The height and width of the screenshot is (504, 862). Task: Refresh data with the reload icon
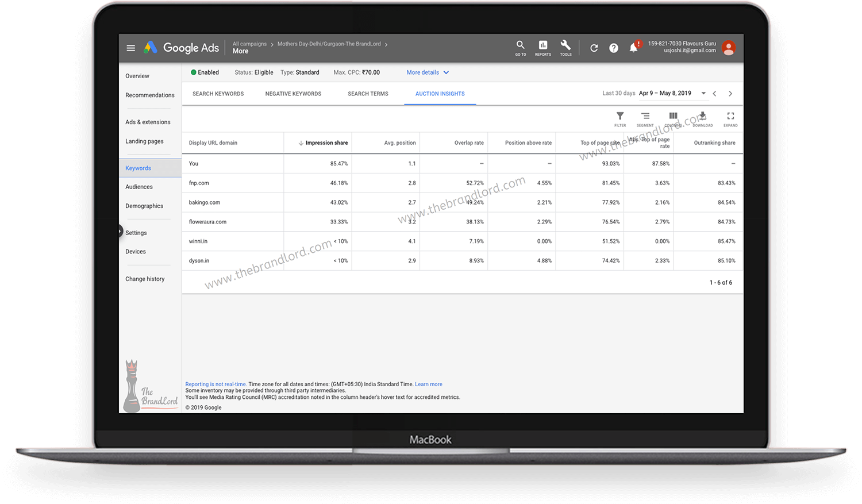594,48
